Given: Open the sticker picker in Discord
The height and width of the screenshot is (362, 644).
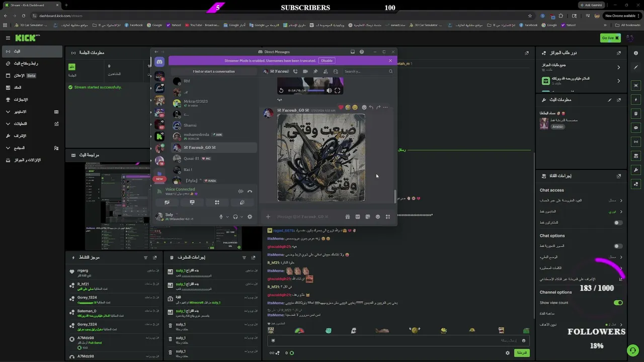Looking at the screenshot, I should [x=368, y=217].
